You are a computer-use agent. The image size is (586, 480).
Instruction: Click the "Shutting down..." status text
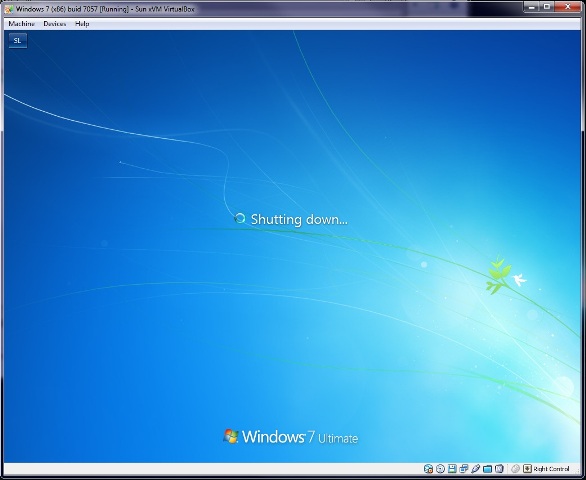point(299,219)
